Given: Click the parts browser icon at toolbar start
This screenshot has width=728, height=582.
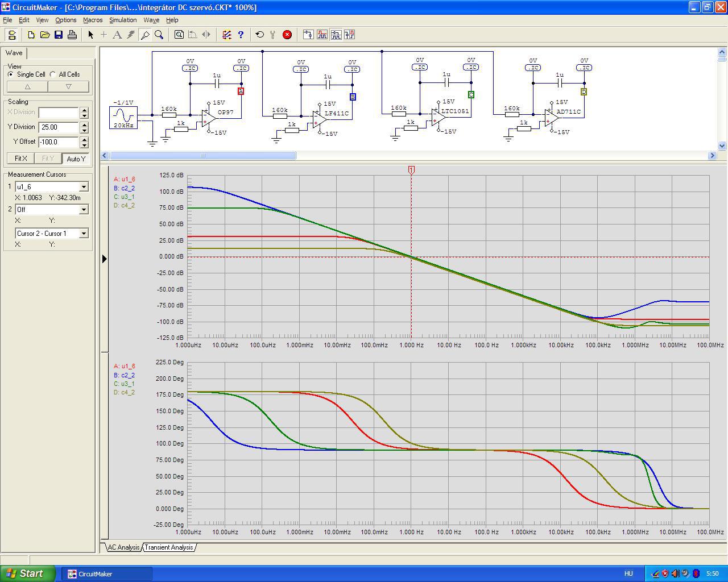Looking at the screenshot, I should point(12,35).
